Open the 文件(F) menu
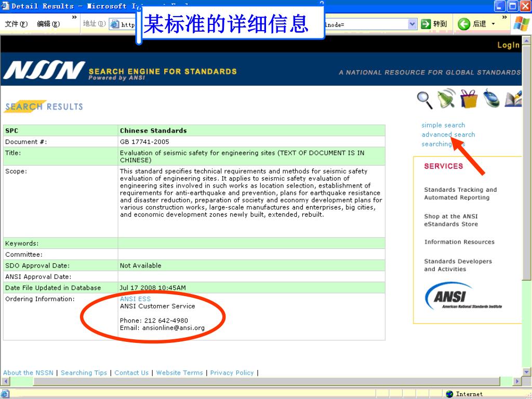This screenshot has width=532, height=399. point(16,24)
